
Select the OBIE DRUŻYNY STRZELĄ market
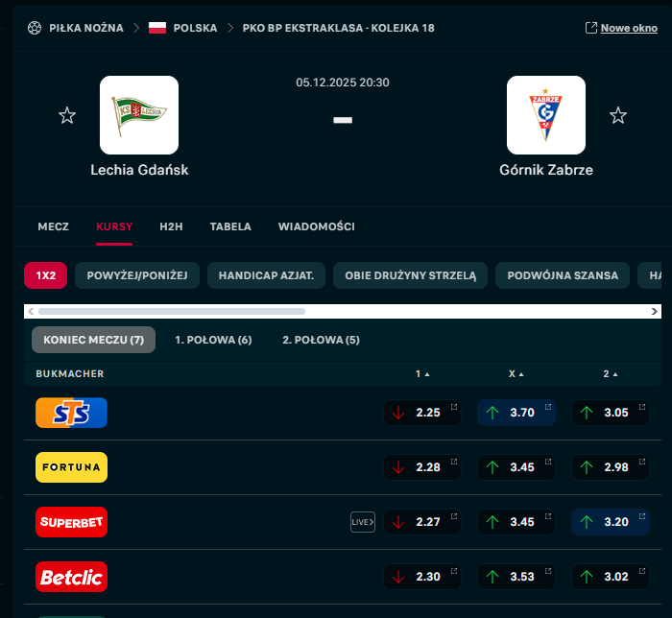411,275
